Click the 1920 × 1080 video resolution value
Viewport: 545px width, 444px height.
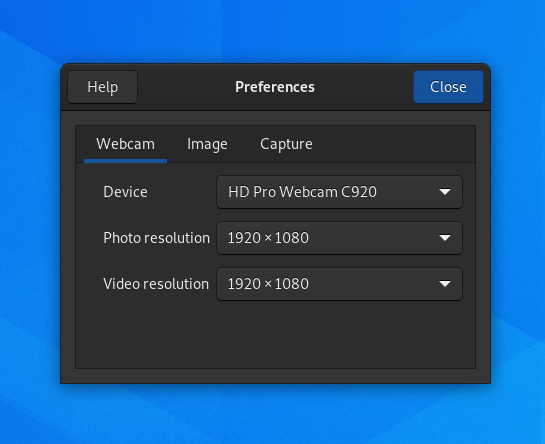[x=268, y=284]
